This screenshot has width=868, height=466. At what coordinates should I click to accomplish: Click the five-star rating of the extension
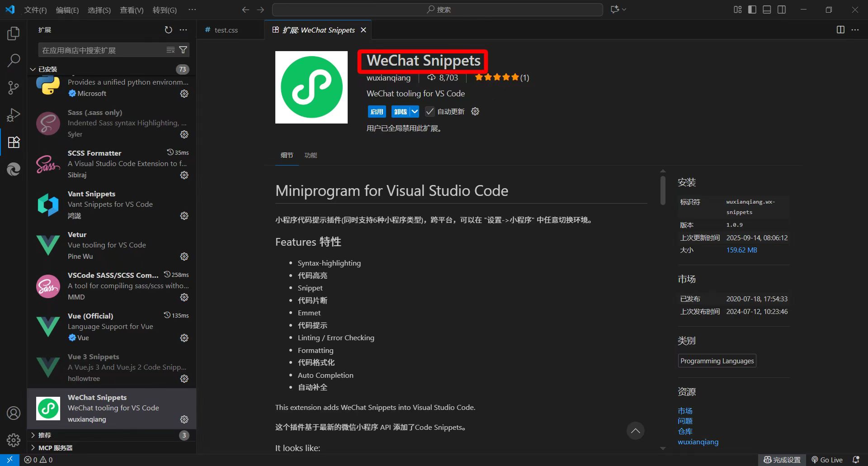coord(497,77)
